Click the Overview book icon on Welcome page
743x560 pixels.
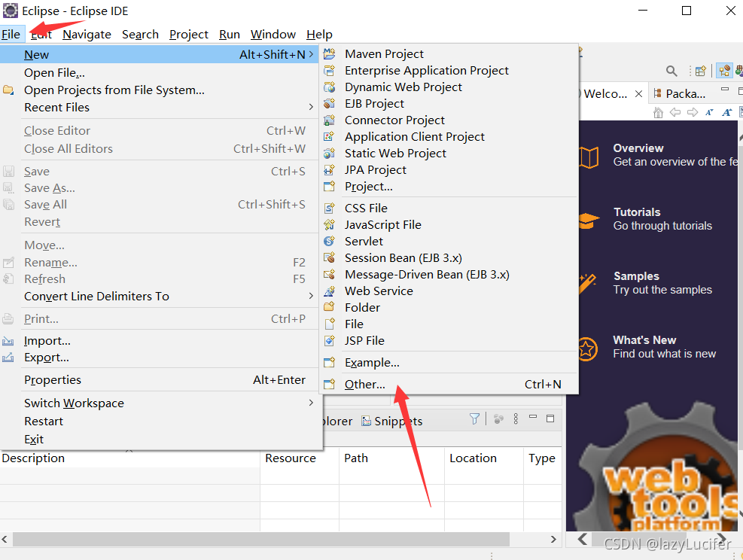click(589, 157)
